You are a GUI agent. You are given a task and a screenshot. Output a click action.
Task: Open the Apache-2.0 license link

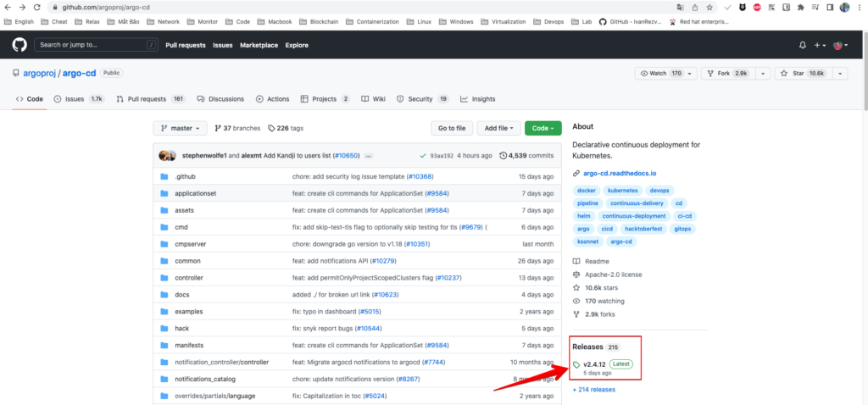tap(607, 275)
